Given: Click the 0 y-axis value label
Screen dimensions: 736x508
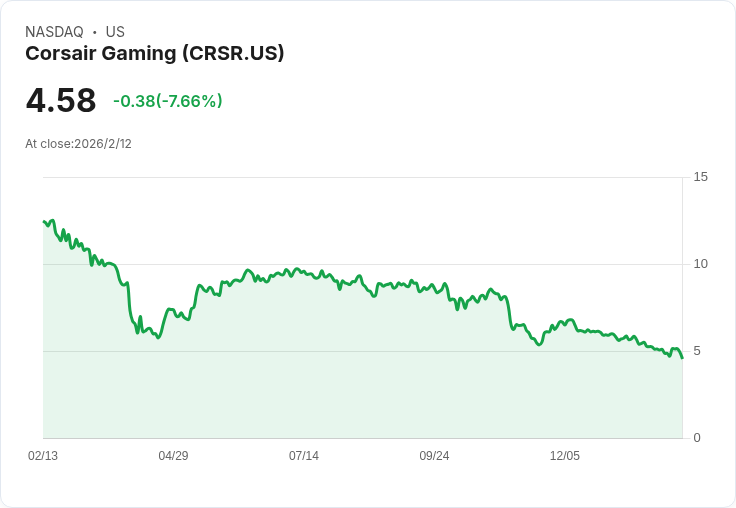Looking at the screenshot, I should (697, 438).
